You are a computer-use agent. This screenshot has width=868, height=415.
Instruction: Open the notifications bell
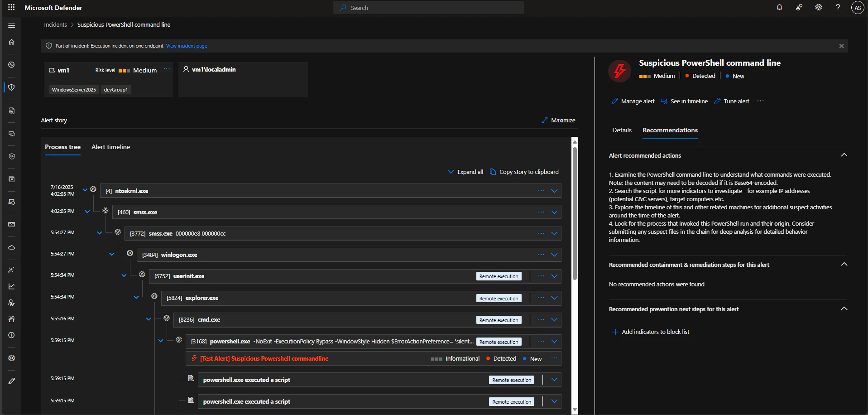point(779,7)
